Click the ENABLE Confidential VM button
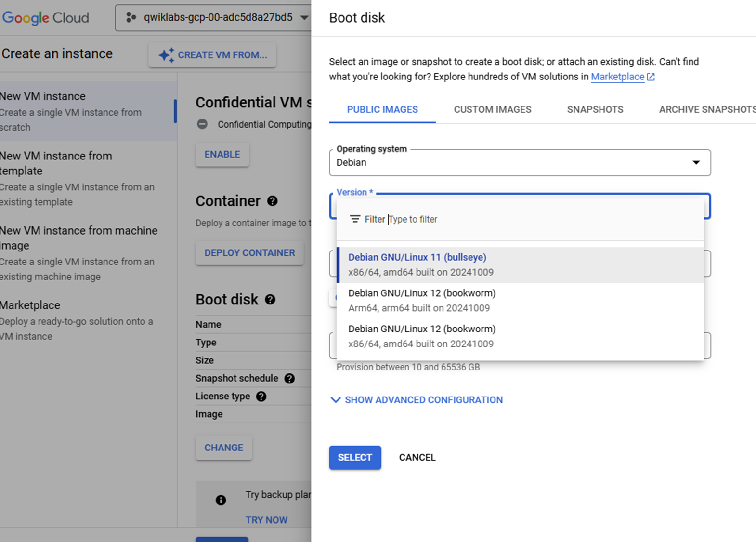The image size is (756, 542). point(222,154)
